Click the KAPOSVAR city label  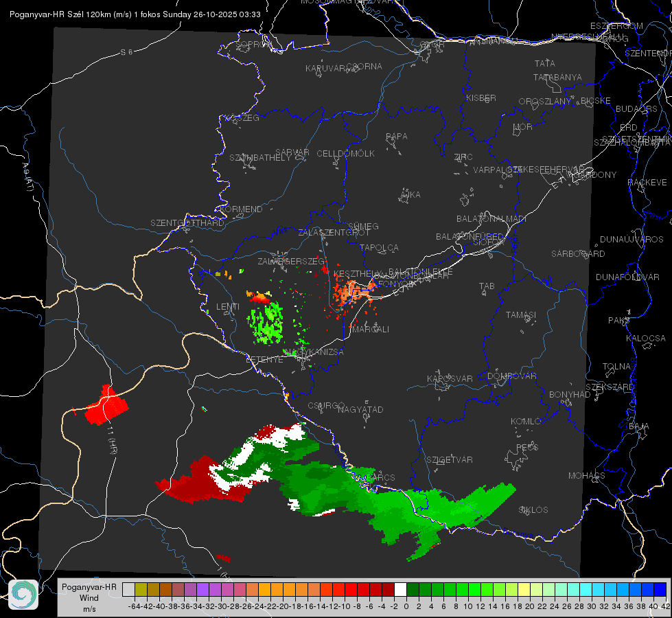[450, 378]
